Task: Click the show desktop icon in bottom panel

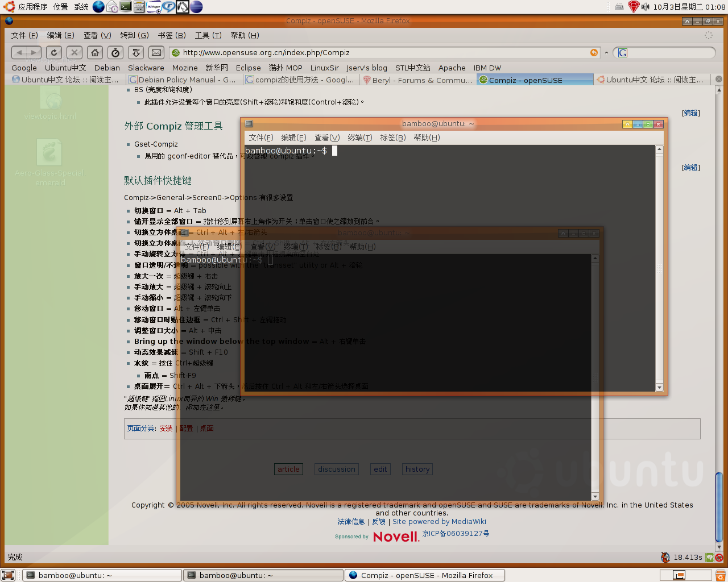Action: tap(8, 575)
